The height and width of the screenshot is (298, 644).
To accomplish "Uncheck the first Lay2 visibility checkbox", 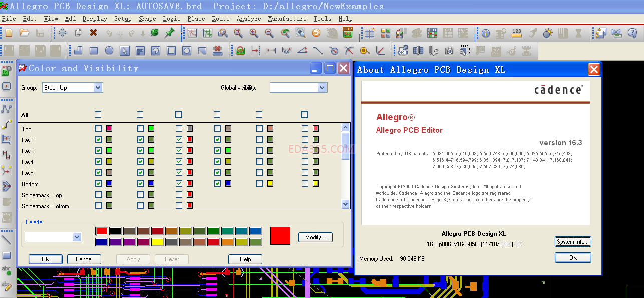I will coord(98,140).
